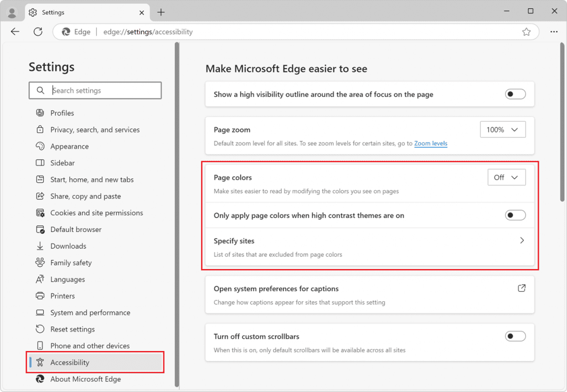Open Sidebar settings label

pyautogui.click(x=63, y=163)
